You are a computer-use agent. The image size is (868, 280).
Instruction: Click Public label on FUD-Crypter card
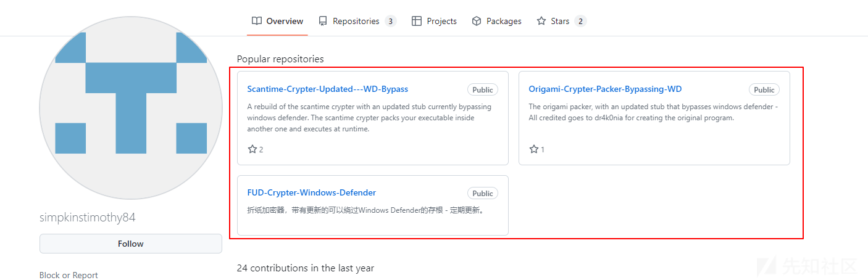click(x=483, y=193)
